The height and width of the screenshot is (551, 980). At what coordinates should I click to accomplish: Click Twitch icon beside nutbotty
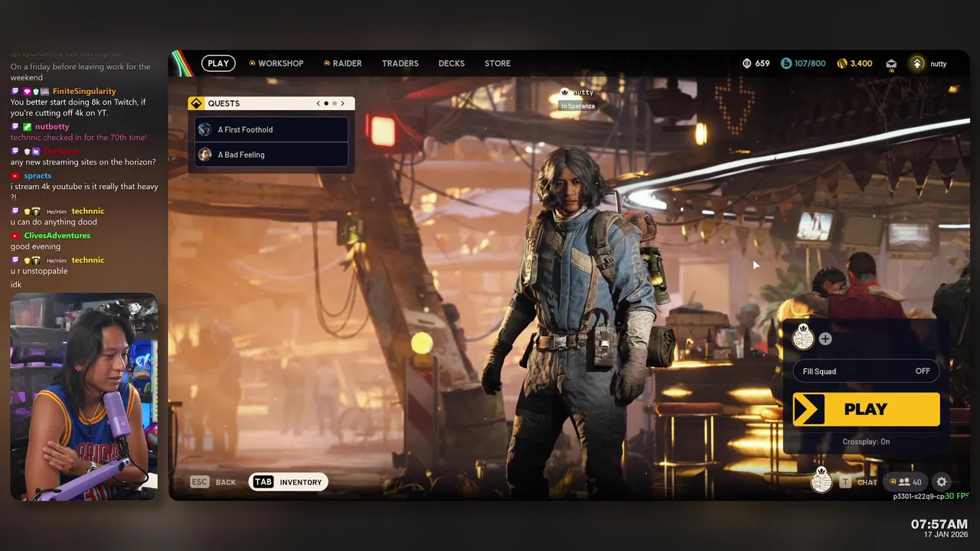(15, 127)
